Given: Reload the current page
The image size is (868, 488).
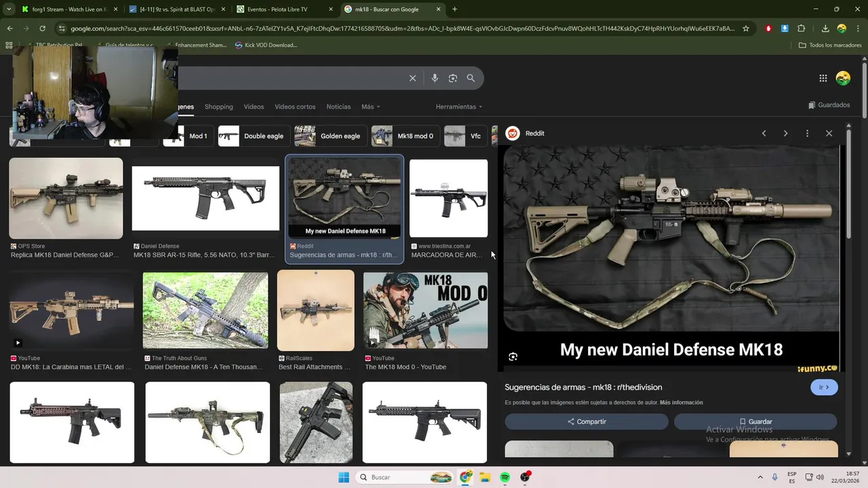Looking at the screenshot, I should pyautogui.click(x=42, y=28).
